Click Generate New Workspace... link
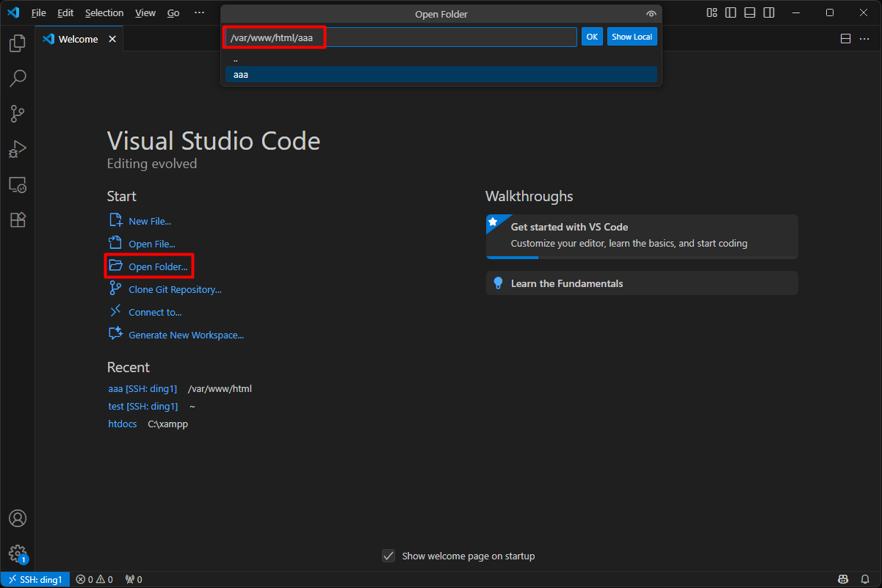Screen dimensions: 882x588 point(186,335)
